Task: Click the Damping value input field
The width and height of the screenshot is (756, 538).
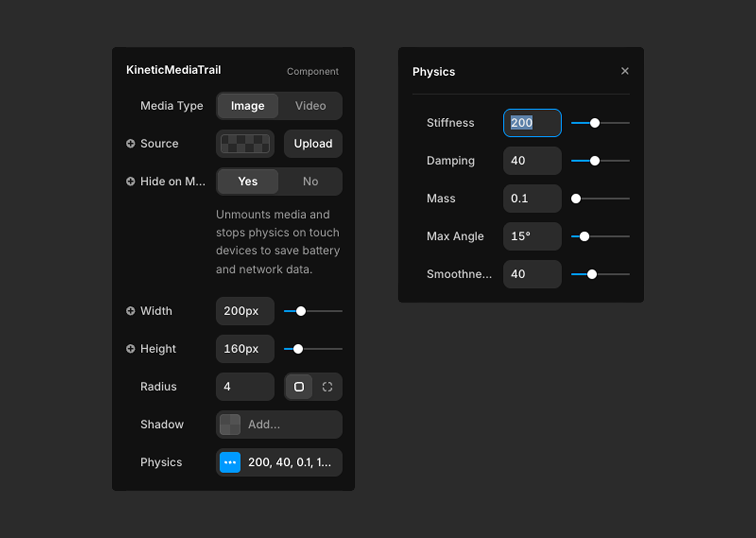Action: point(532,161)
